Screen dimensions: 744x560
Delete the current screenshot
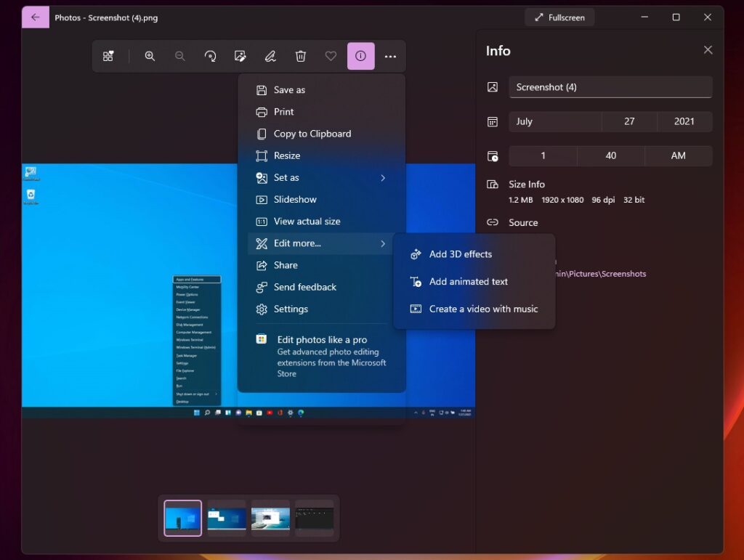(x=301, y=56)
